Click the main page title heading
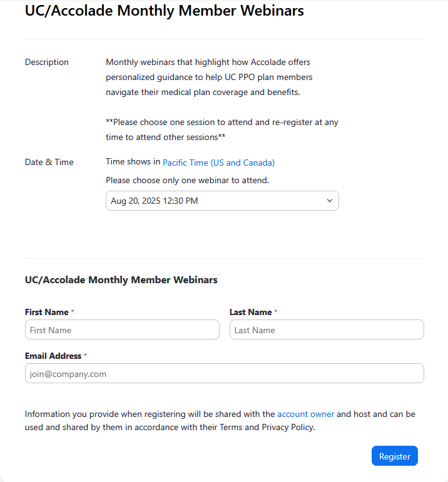Screen dimensions: 448x482 [x=164, y=11]
